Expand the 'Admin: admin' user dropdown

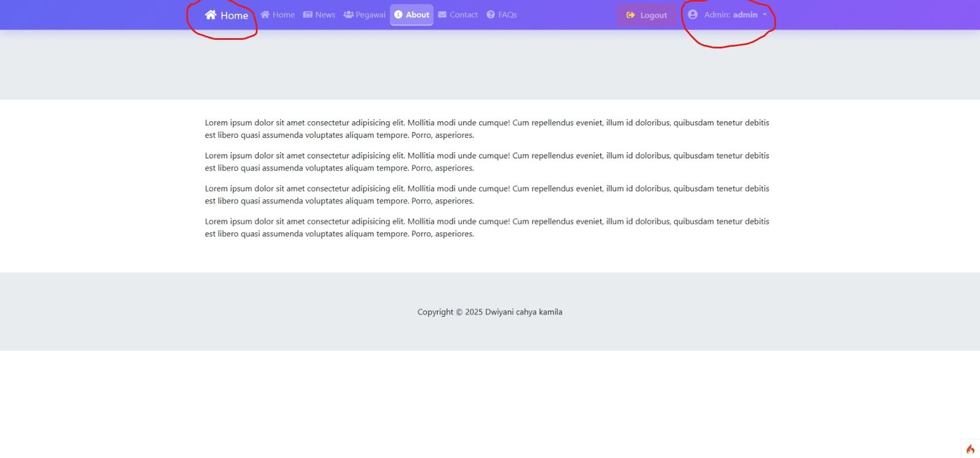click(x=730, y=15)
